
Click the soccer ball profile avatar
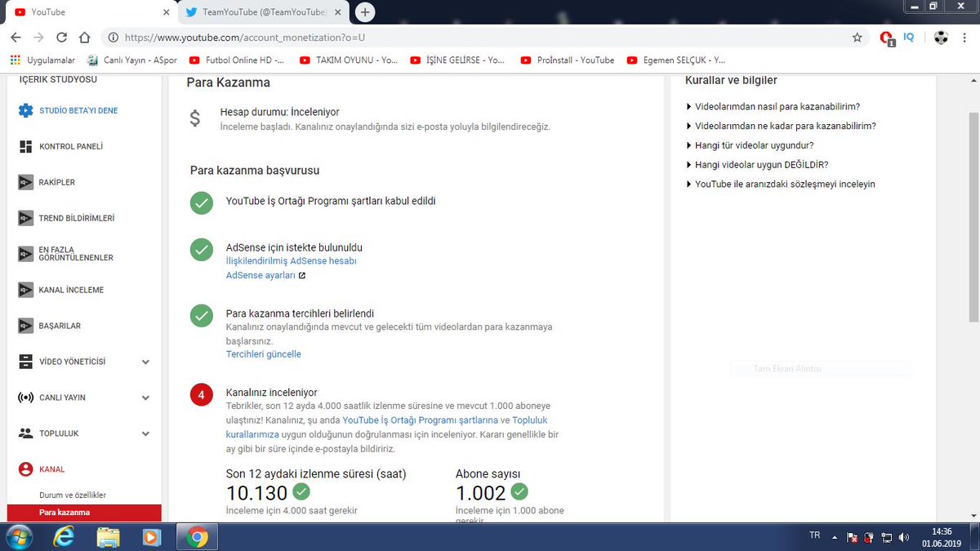tap(942, 38)
